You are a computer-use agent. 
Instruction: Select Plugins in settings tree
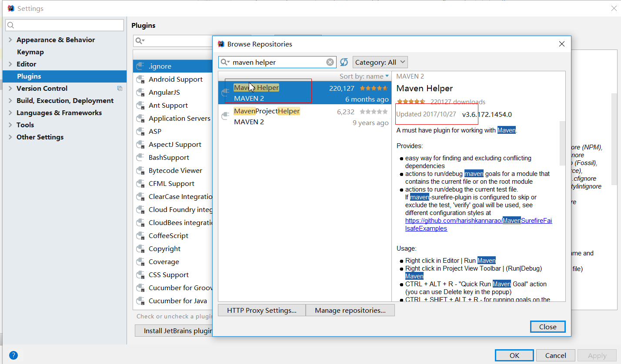[64, 76]
